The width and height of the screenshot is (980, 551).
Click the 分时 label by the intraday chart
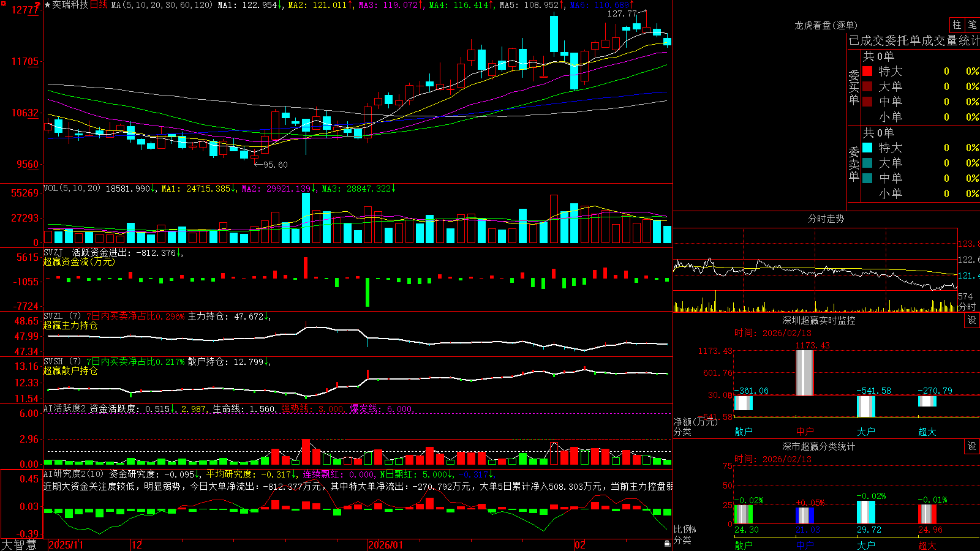point(967,307)
